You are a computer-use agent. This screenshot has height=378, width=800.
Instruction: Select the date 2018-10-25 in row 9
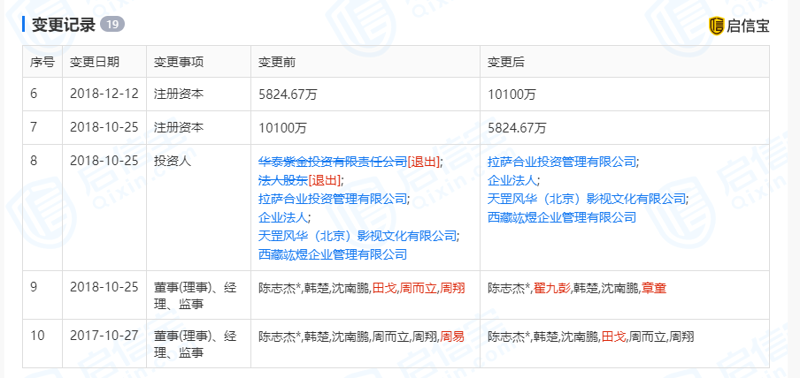point(104,287)
